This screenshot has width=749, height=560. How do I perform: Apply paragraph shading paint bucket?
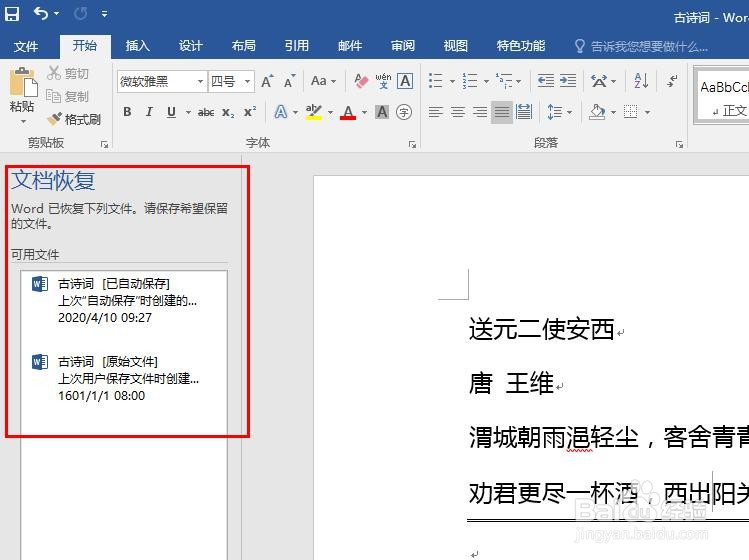click(x=597, y=112)
